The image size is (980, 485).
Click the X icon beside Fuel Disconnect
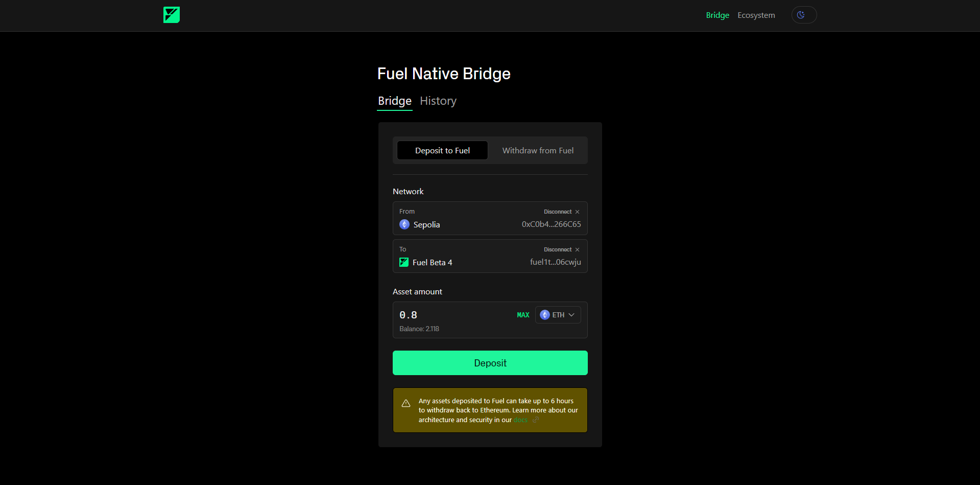(577, 250)
